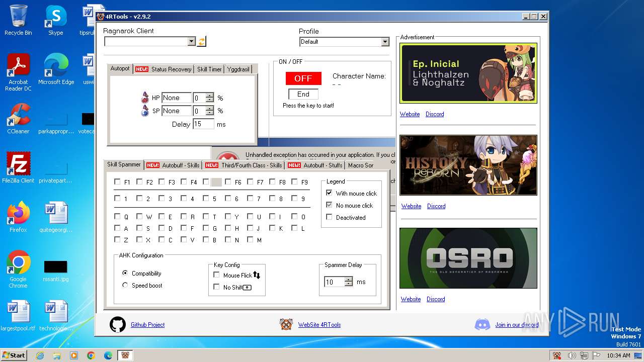
Task: Click the HP potion icon
Action: [145, 98]
